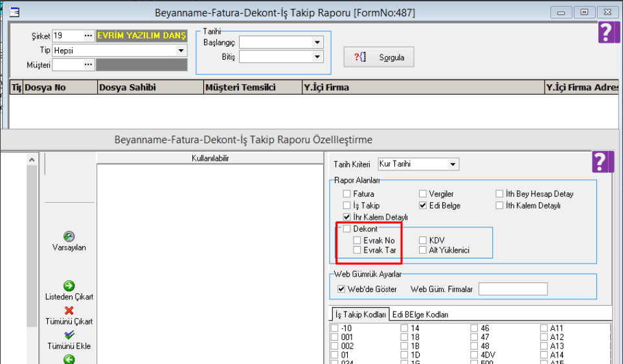623x364 pixels.
Task: Switch to the Edi Belge Kodları tab
Action: click(x=420, y=315)
